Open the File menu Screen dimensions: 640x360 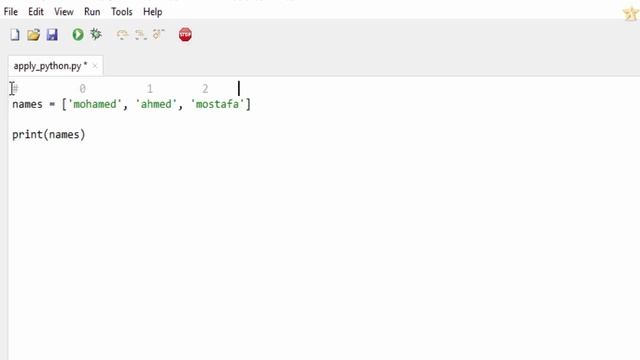coord(11,12)
